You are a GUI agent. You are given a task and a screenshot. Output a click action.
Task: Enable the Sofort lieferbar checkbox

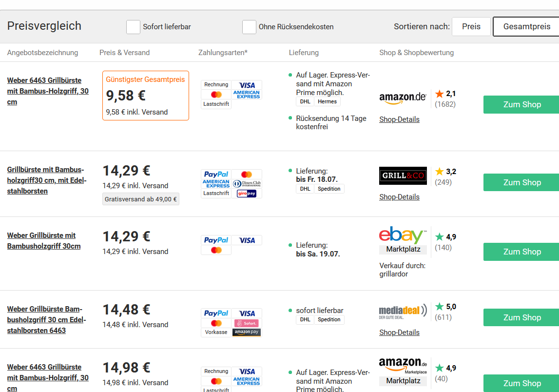pos(133,27)
